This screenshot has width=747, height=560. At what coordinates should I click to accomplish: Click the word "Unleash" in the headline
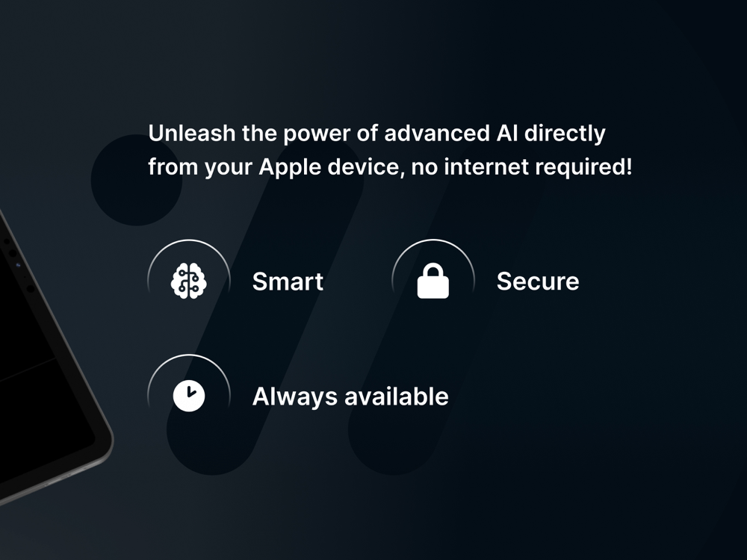[x=191, y=133]
